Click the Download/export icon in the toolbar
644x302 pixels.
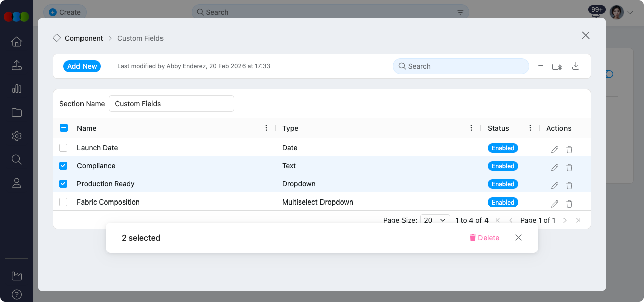tap(576, 66)
